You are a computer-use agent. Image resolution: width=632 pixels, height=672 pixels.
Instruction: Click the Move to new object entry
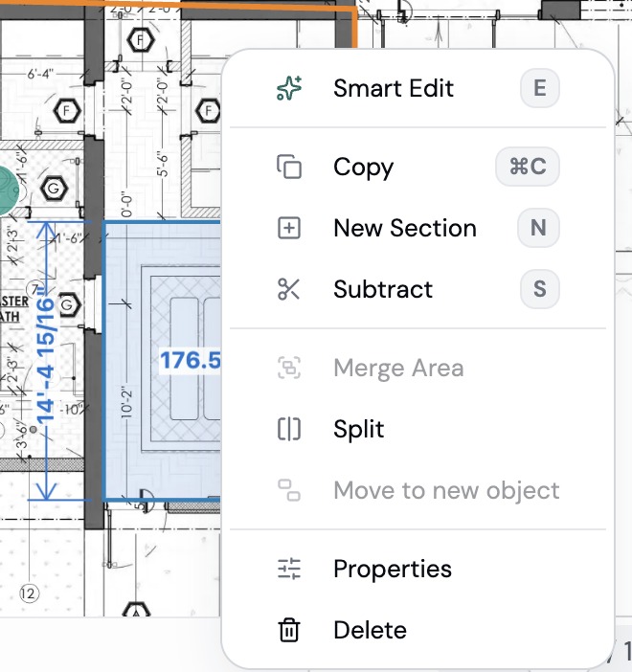click(x=418, y=490)
